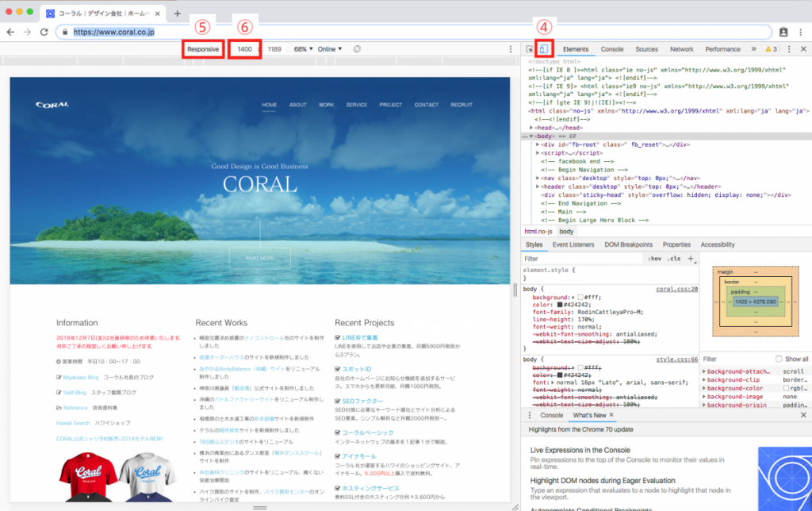812x511 pixels.
Task: Open the Miyakawa Blog link
Action: pyautogui.click(x=80, y=377)
